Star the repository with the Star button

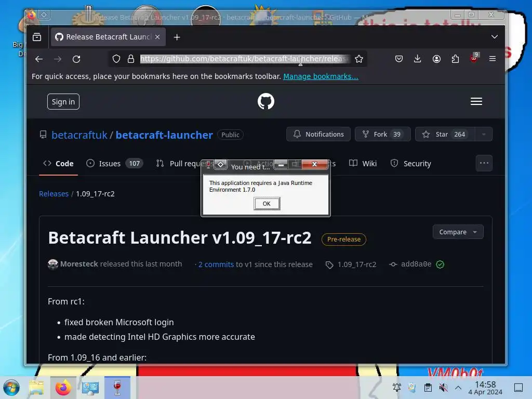pos(445,135)
